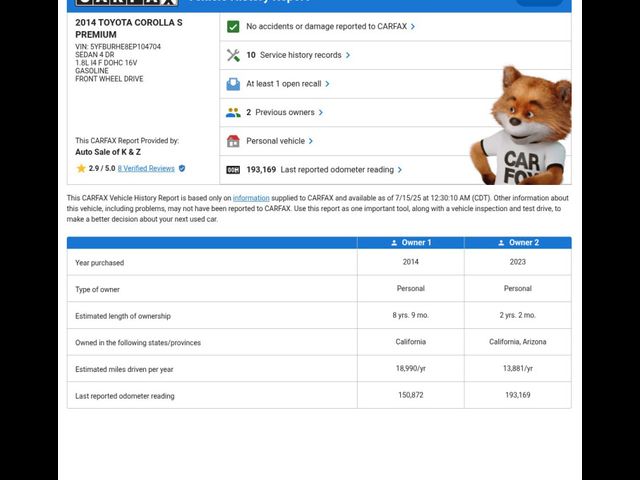
Task: Click the Owner 2 person icon
Action: tap(501, 243)
